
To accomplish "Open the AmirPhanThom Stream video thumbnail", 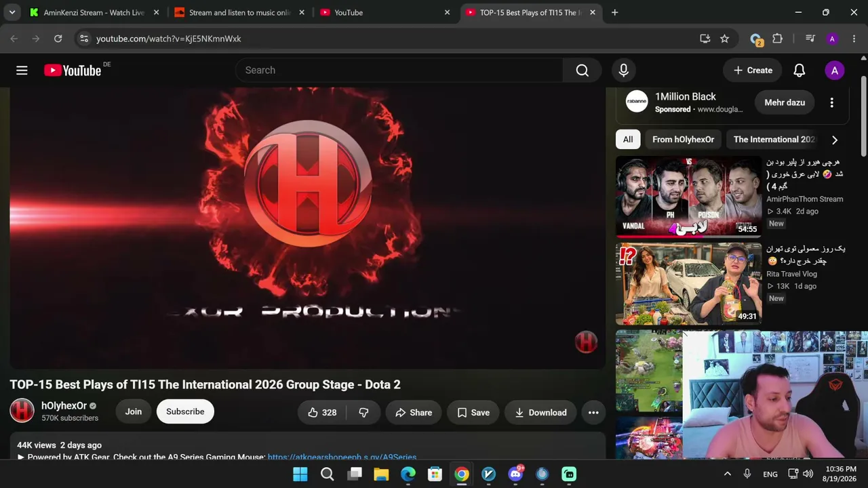I will click(x=688, y=196).
